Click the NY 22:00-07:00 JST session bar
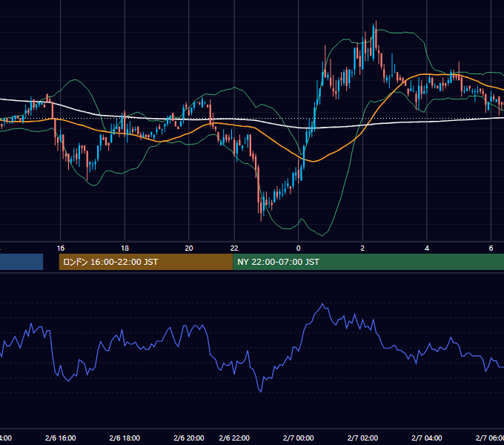The height and width of the screenshot is (445, 504). pyautogui.click(x=368, y=262)
